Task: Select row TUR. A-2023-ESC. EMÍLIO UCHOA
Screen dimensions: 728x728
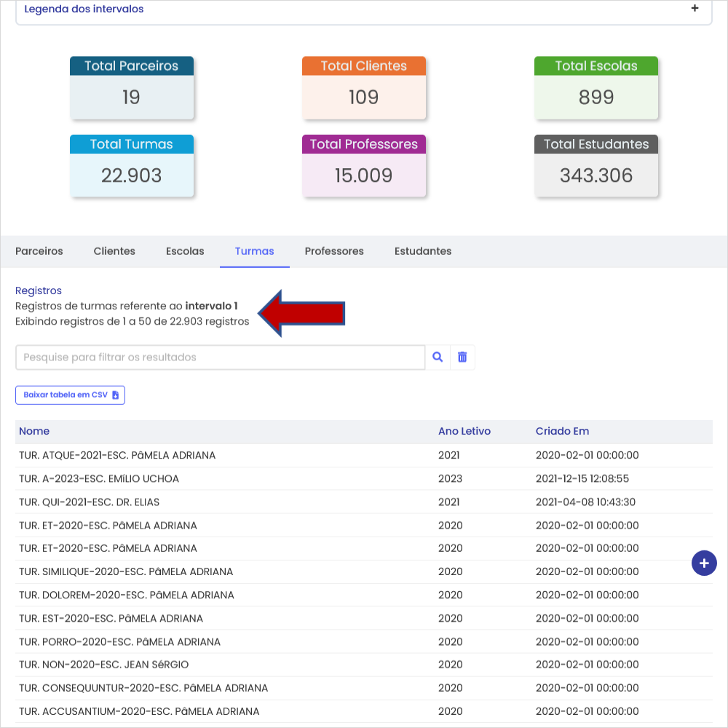Action: (x=364, y=479)
